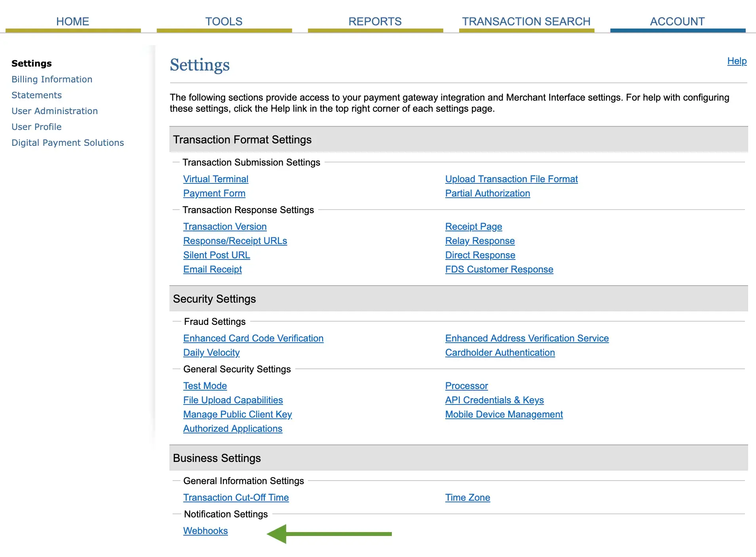Open Mobile Device Management
This screenshot has width=756, height=557.
tap(504, 414)
